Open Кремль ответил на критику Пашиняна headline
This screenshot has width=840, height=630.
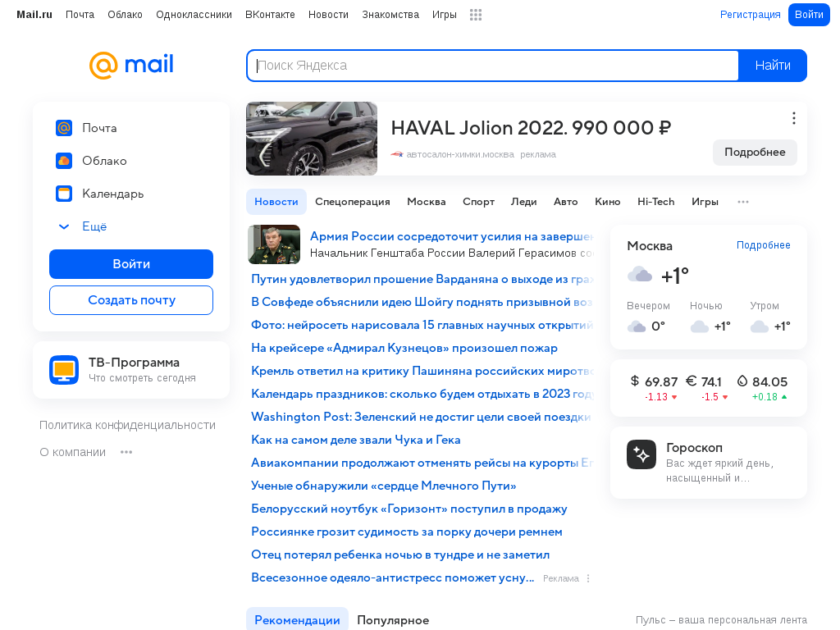(x=422, y=372)
